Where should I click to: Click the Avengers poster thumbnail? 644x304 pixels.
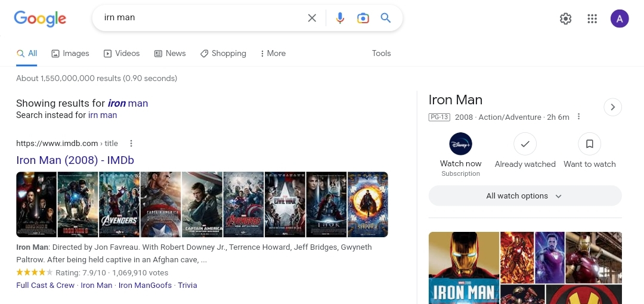(x=119, y=204)
